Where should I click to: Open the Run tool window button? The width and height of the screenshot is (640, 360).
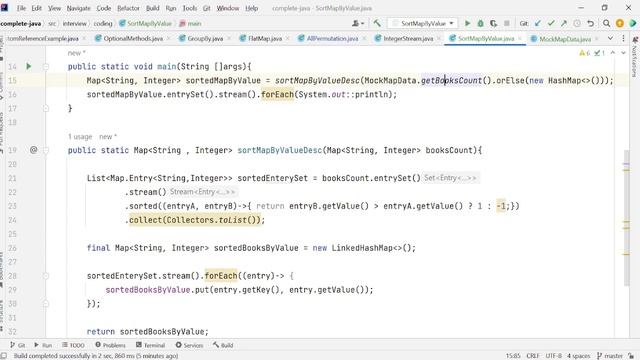43,345
